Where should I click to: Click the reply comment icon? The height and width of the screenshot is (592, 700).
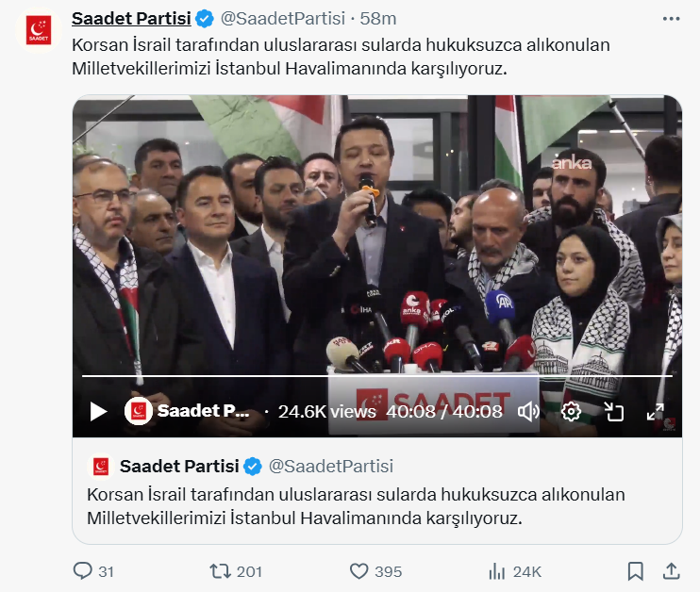click(x=83, y=571)
